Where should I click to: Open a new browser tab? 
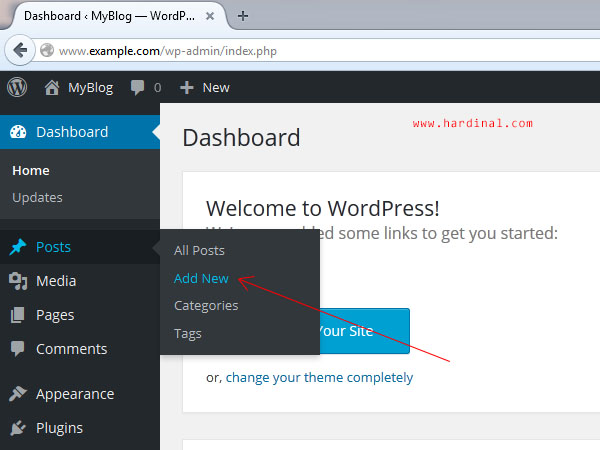[x=243, y=16]
